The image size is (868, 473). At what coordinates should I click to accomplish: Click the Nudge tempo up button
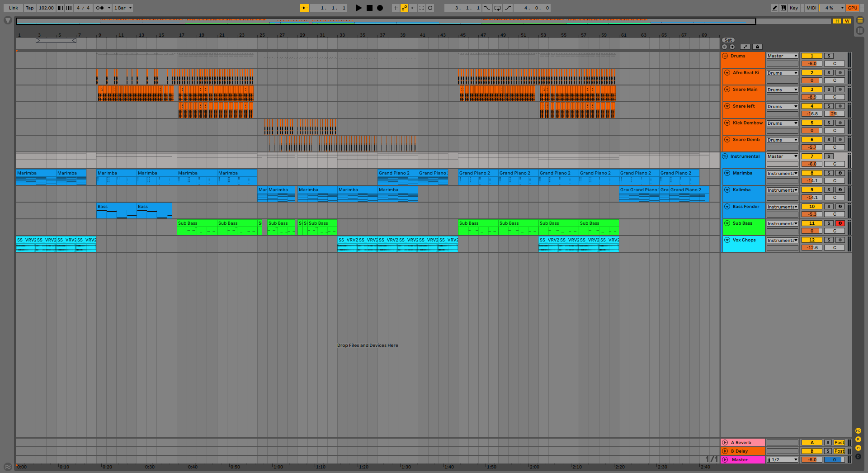pyautogui.click(x=69, y=8)
